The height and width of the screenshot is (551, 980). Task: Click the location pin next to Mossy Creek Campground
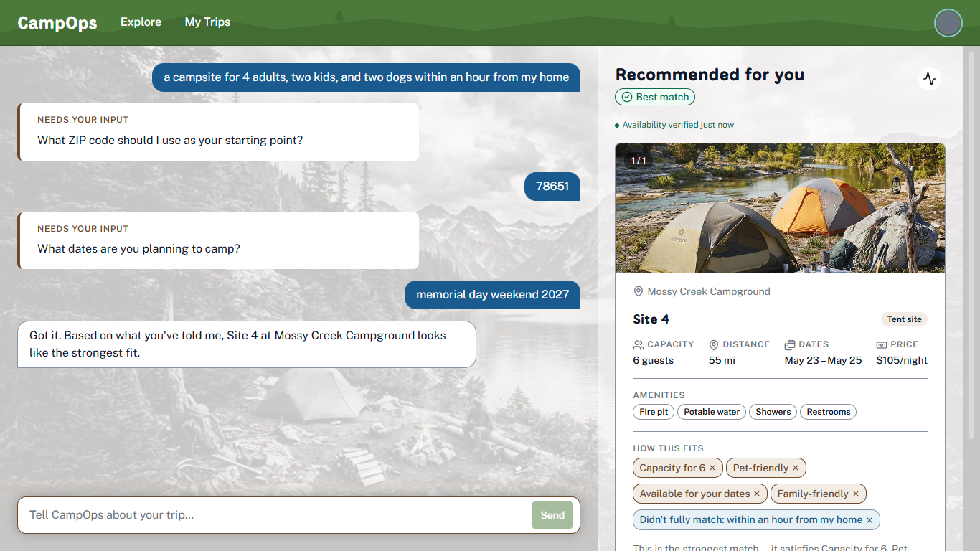639,291
